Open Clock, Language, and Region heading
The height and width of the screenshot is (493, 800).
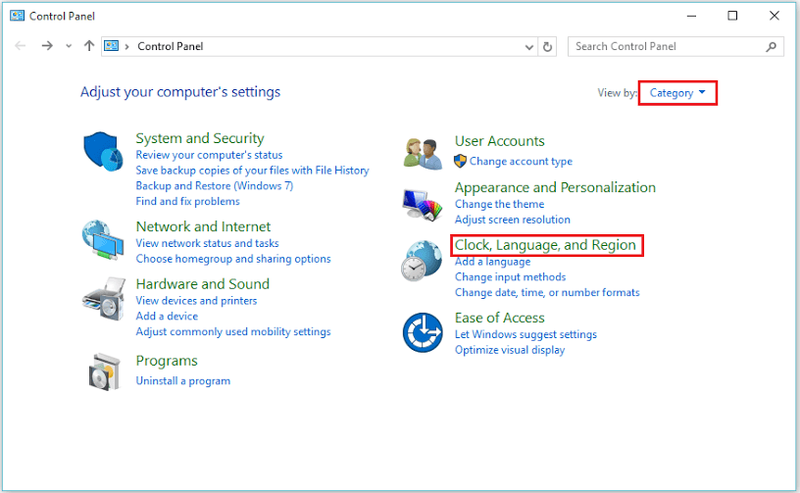pos(545,245)
